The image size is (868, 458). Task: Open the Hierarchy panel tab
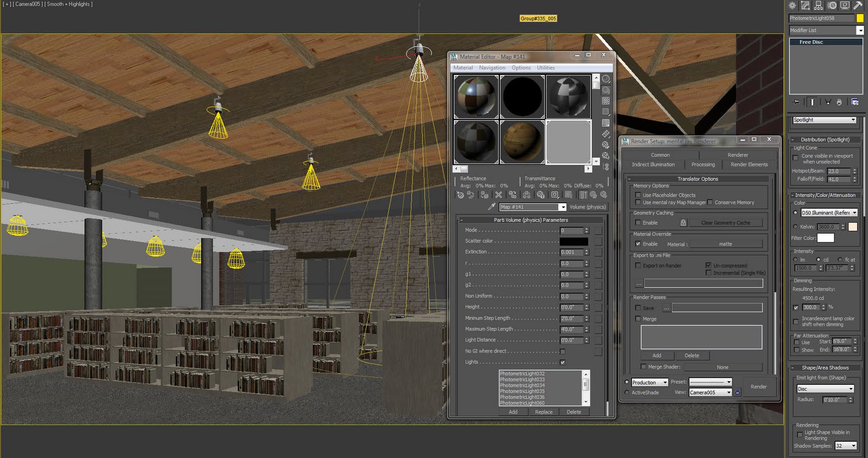pyautogui.click(x=819, y=5)
